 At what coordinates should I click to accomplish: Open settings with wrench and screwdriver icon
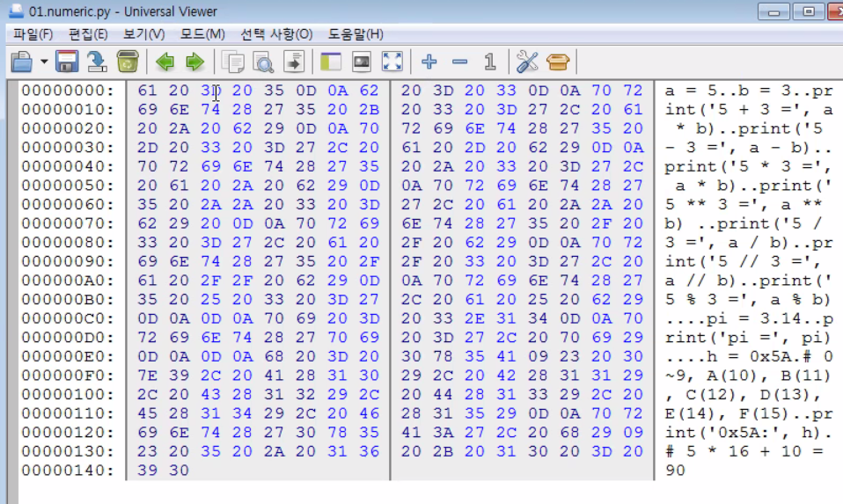click(x=527, y=62)
